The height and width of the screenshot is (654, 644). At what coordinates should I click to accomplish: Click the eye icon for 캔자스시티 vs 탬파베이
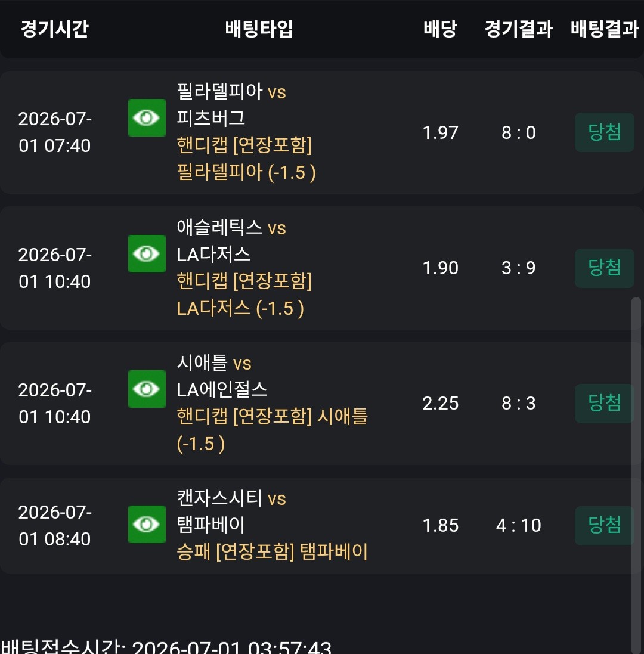[x=147, y=524]
